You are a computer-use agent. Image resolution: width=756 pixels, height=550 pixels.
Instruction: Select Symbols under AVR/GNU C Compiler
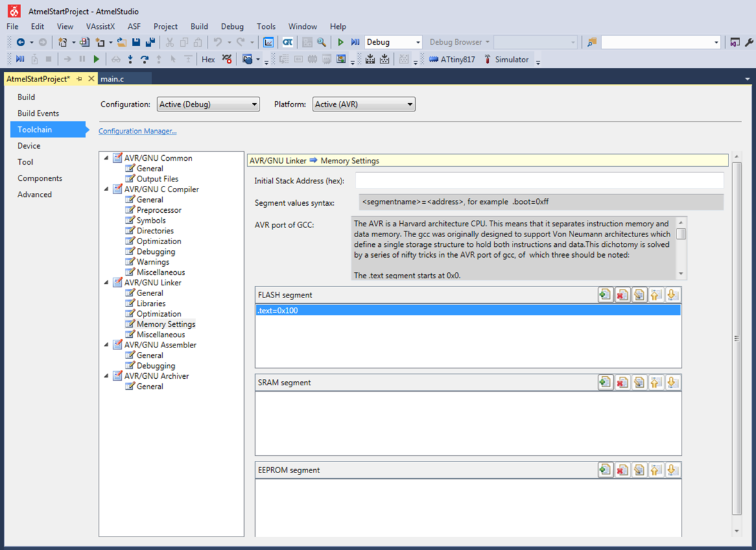(x=151, y=221)
